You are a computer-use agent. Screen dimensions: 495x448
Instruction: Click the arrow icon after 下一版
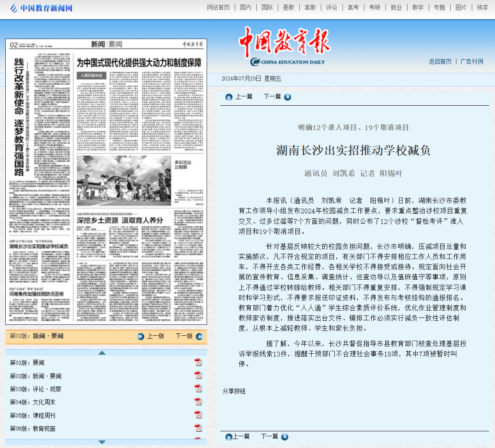point(199,337)
